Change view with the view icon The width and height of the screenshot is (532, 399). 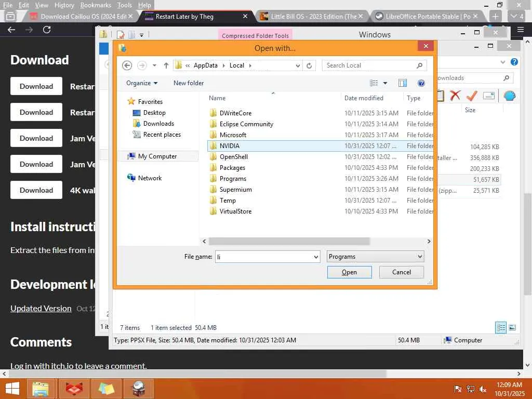pyautogui.click(x=374, y=83)
